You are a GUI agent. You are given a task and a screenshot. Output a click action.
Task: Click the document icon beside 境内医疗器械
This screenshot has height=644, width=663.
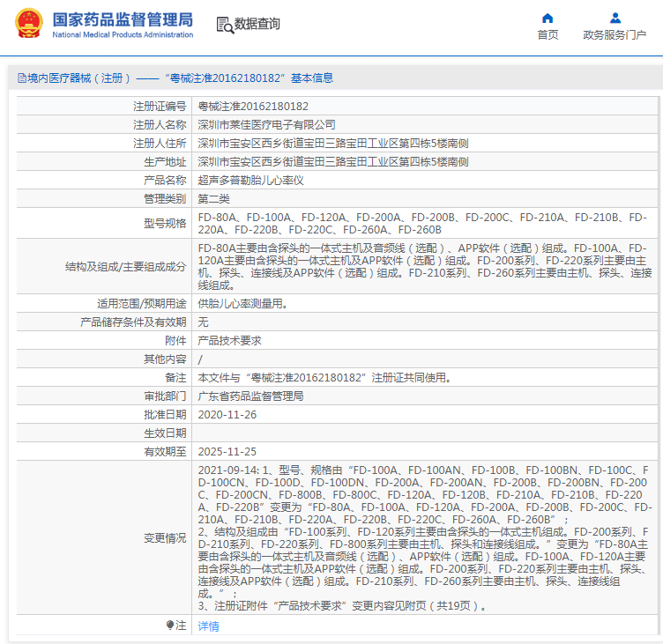tap(21, 78)
